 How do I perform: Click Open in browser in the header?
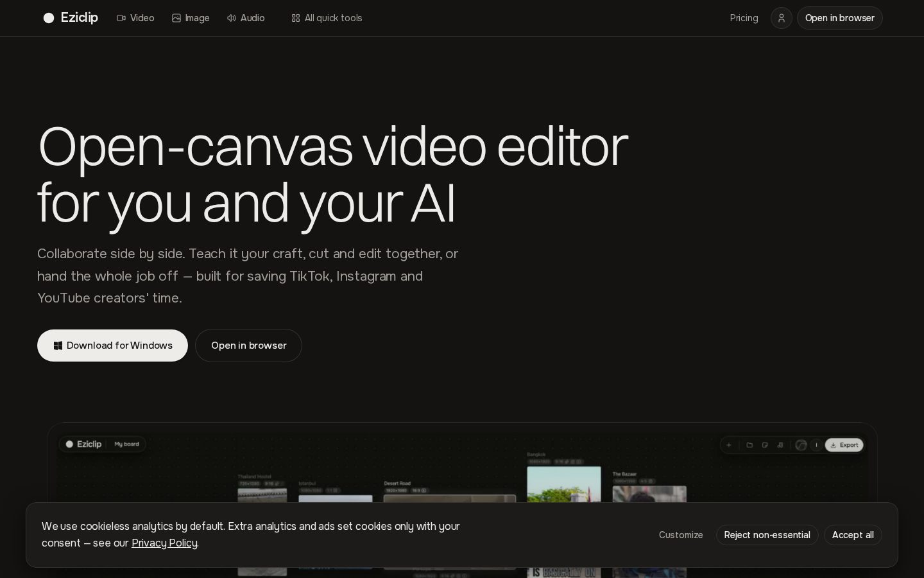click(x=839, y=18)
